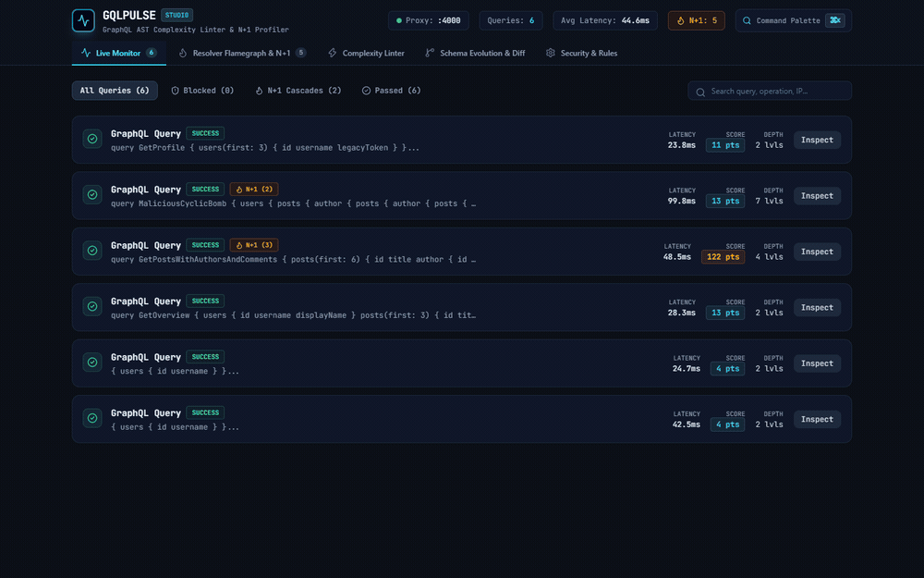Viewport: 924px width, 578px height.
Task: Click the lightning icon on Complexity Linter tab
Action: (x=333, y=53)
